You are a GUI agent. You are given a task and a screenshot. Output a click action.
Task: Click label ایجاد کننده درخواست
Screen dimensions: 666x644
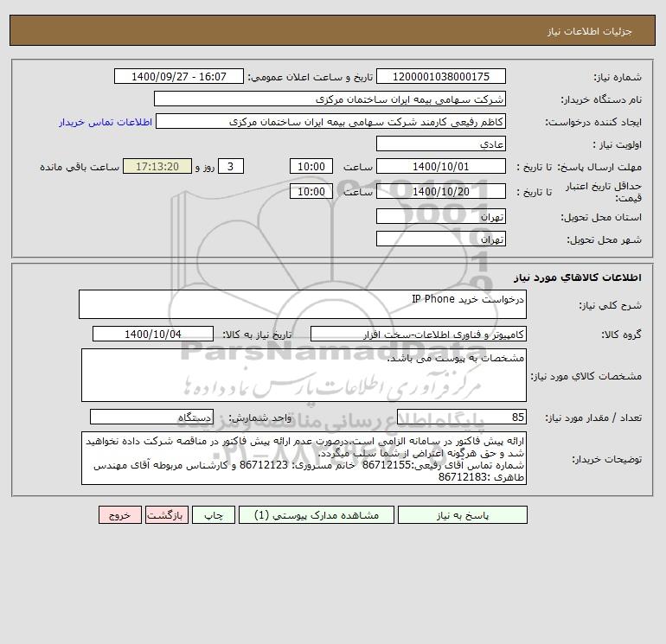[x=593, y=122]
